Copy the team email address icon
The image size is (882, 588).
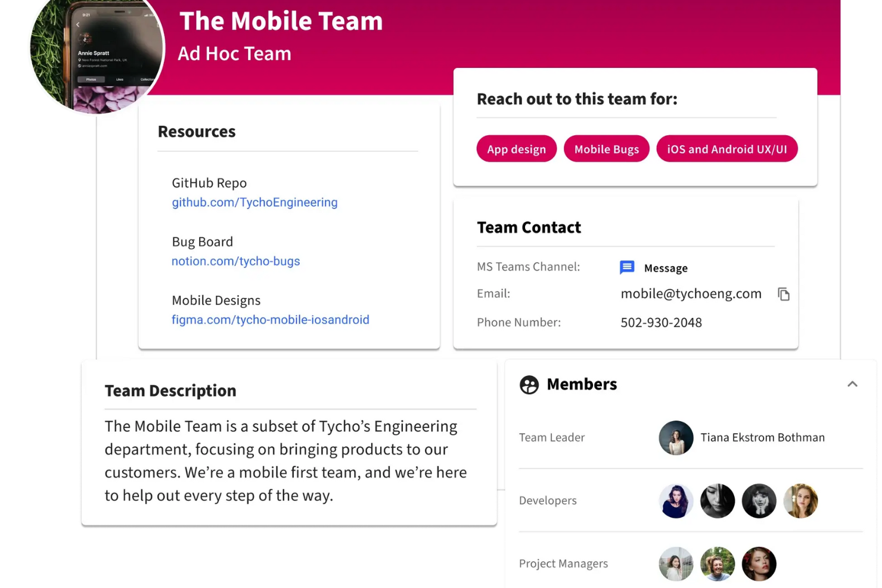(784, 294)
